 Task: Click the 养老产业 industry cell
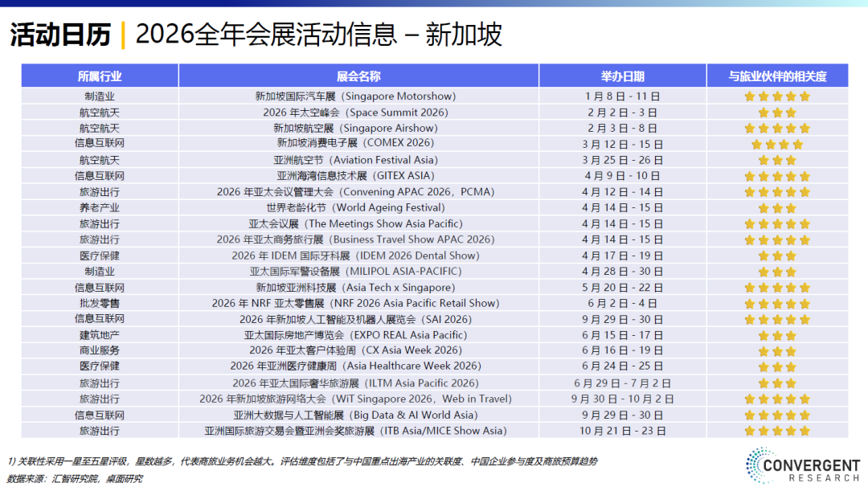coord(100,207)
